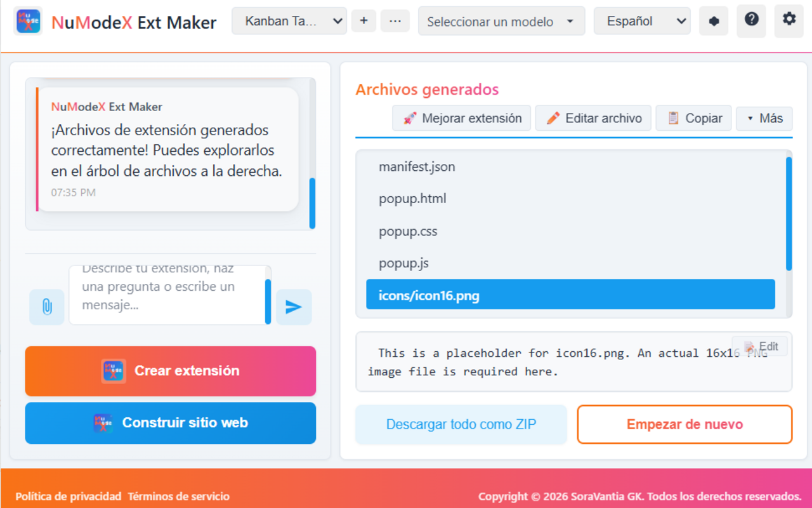Click the NuModeX logo in the header
The image size is (812, 508).
tap(28, 20)
